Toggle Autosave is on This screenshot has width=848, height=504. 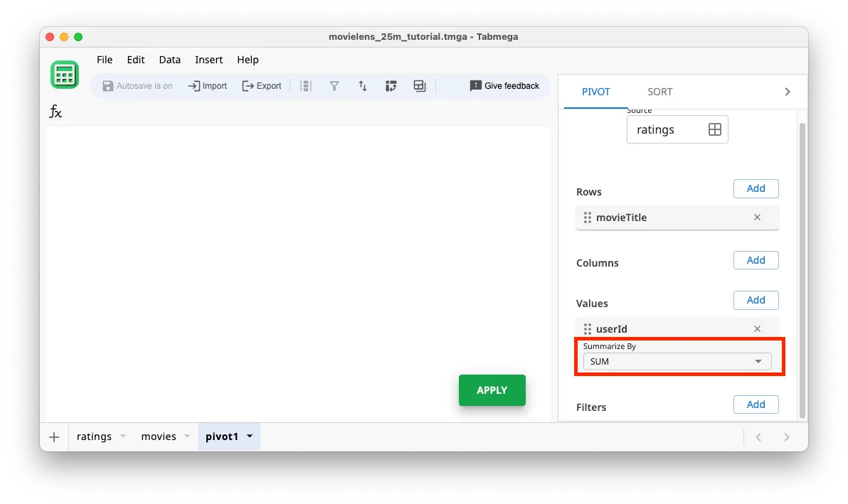click(x=137, y=85)
